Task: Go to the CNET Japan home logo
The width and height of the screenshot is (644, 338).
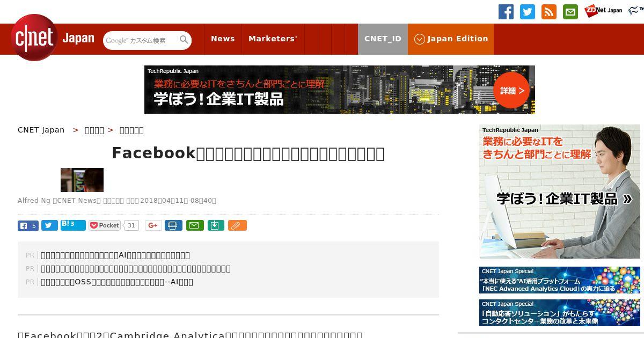Action: tap(53, 38)
